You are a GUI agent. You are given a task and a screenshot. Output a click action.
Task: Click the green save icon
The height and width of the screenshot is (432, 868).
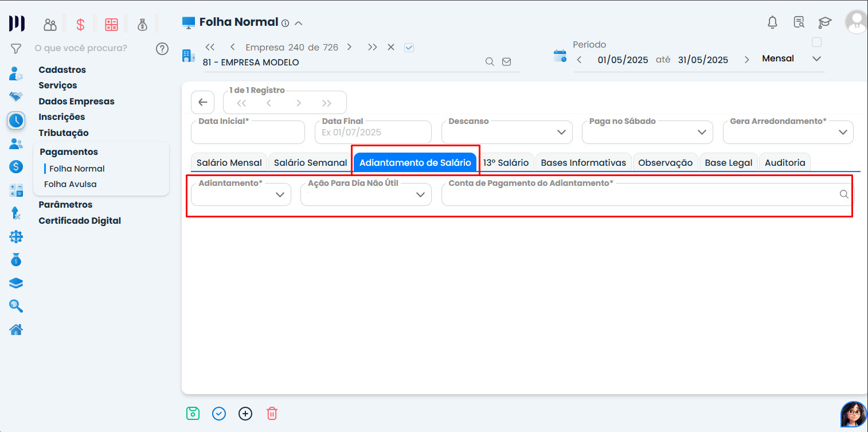click(193, 413)
